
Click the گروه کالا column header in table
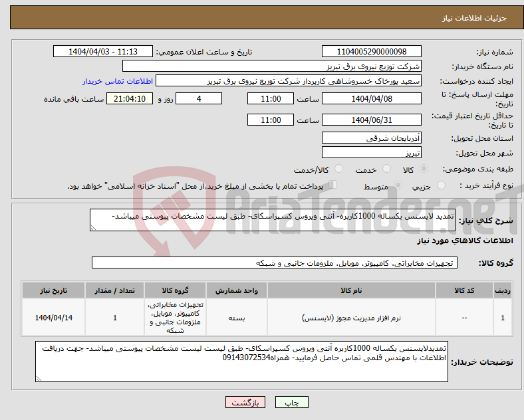(x=175, y=290)
